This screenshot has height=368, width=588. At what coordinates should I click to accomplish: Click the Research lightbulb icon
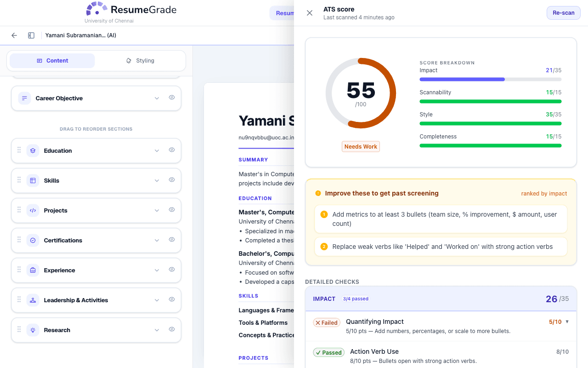33,330
